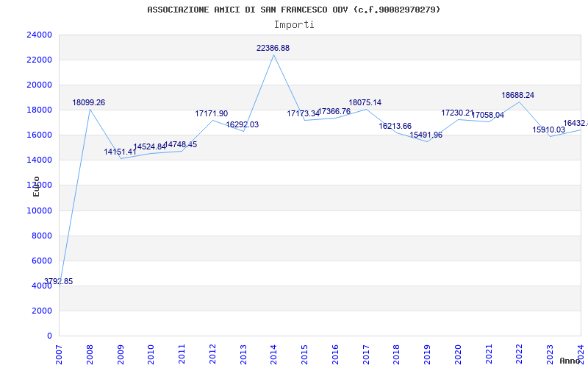Select the 22386.88 data label
This screenshot has height=368, width=588.
[x=273, y=48]
